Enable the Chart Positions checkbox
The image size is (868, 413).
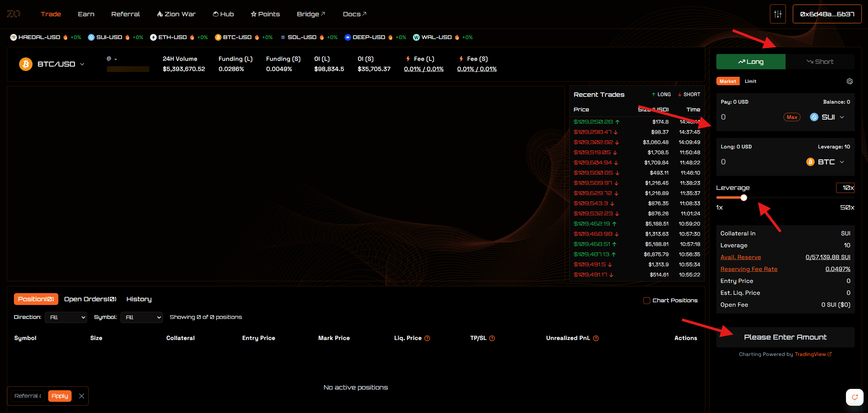pos(647,301)
